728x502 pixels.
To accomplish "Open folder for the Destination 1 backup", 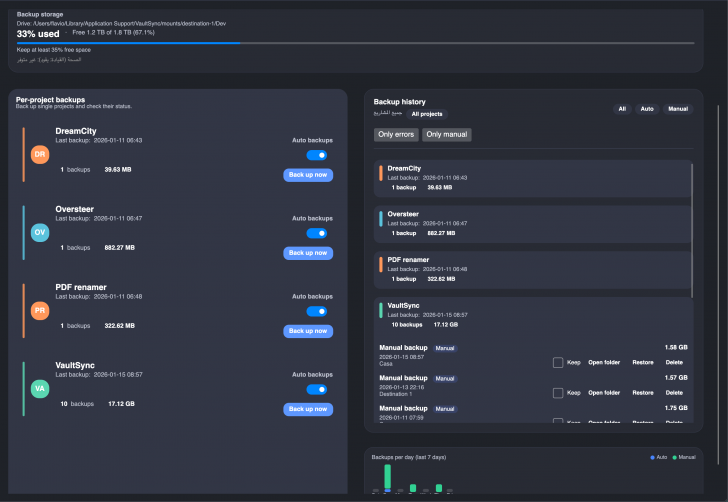I will coord(604,393).
